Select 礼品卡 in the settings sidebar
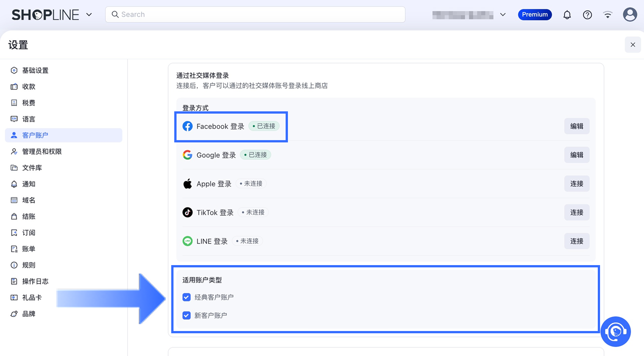 point(32,298)
